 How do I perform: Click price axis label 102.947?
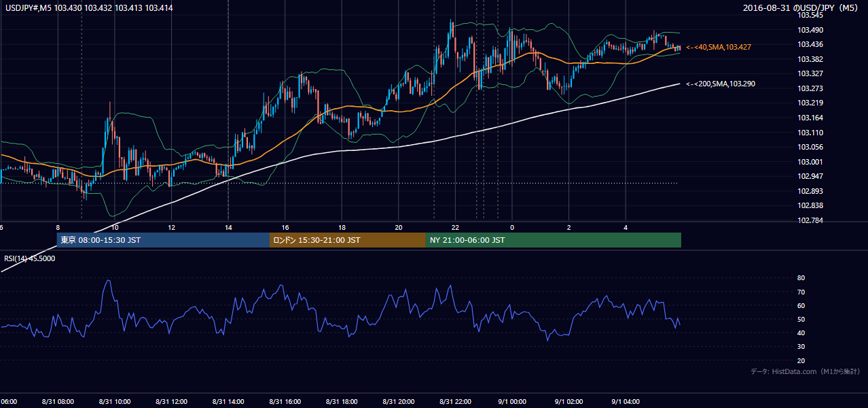point(810,176)
